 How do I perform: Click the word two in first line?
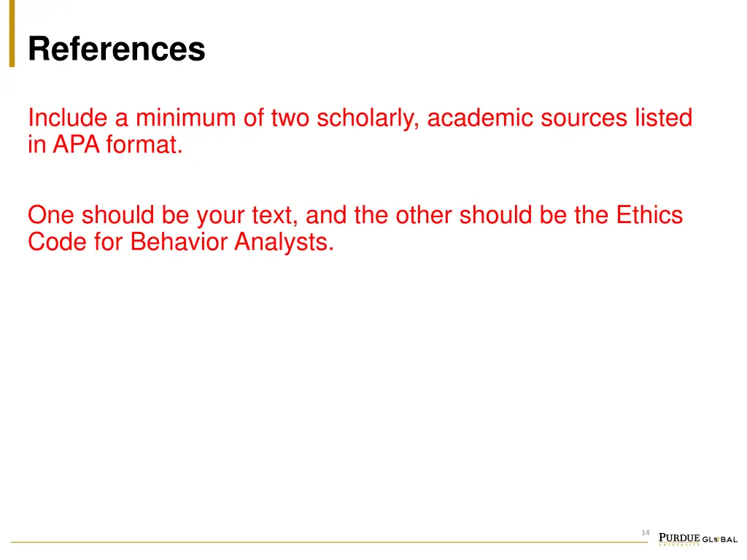(290, 118)
